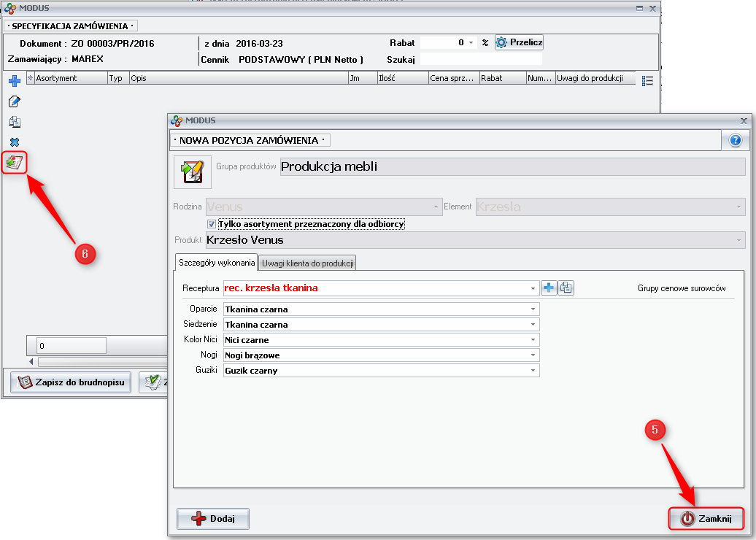Click the Typ column header
Viewport: 756px width, 540px height.
119,78
